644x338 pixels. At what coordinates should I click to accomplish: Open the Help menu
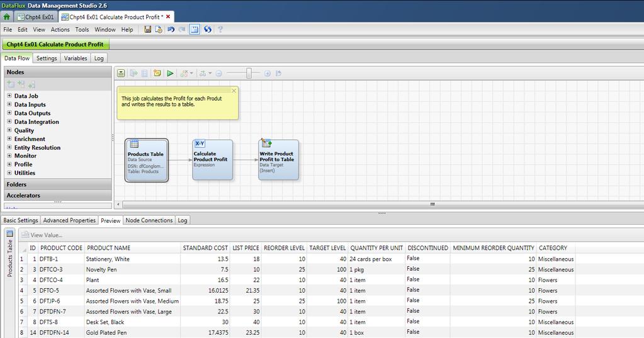[127, 30]
